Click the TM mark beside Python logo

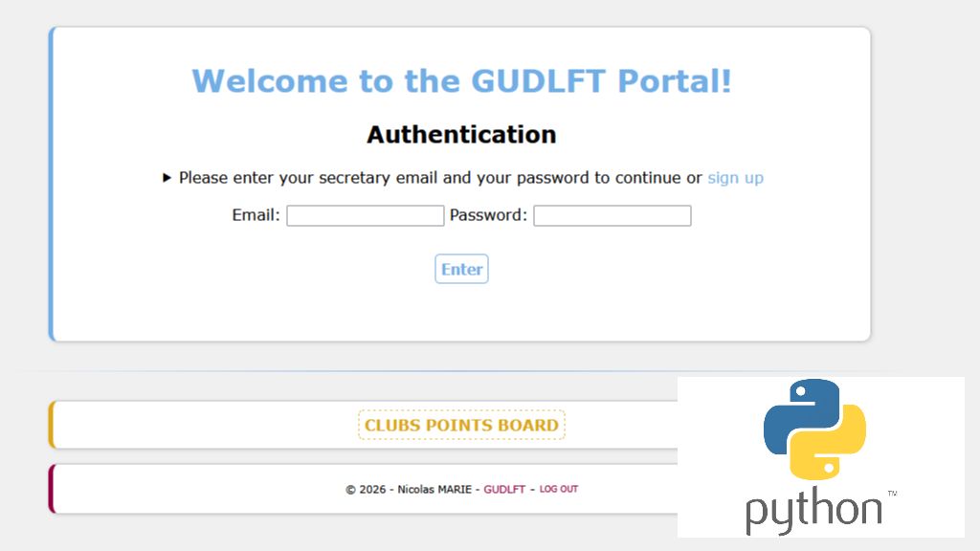[892, 494]
